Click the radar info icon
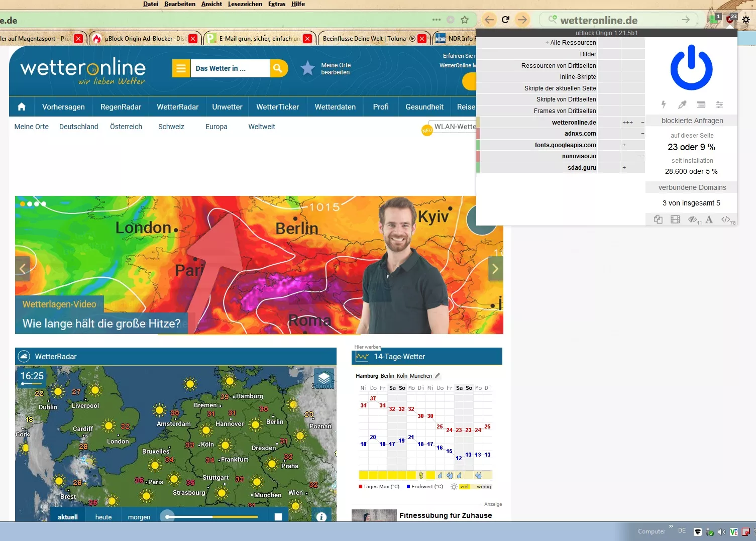This screenshot has width=756, height=541. (x=321, y=516)
